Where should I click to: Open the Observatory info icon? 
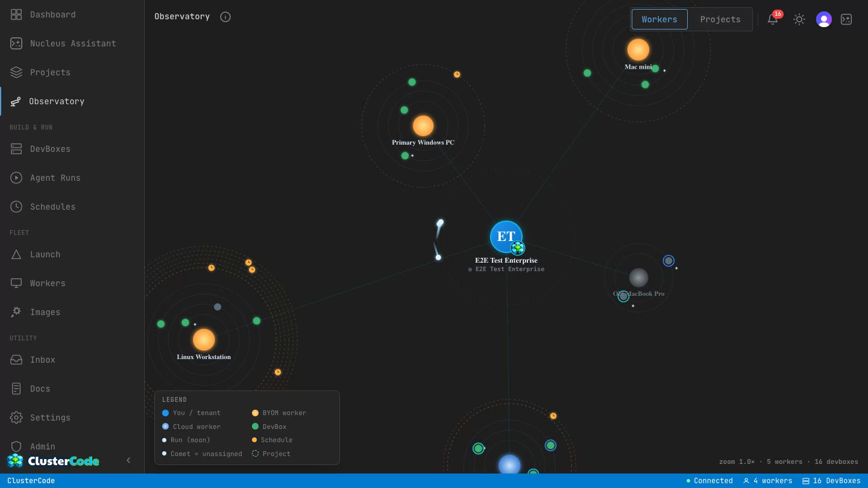(225, 17)
